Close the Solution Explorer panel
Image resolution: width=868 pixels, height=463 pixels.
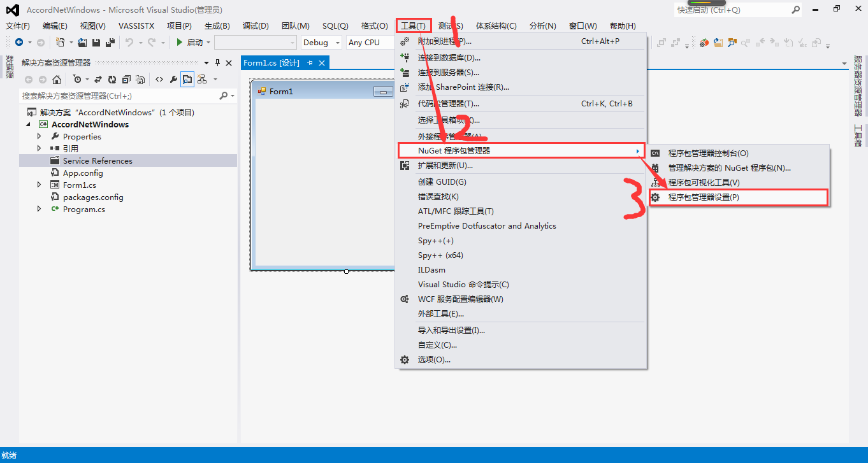[229, 62]
